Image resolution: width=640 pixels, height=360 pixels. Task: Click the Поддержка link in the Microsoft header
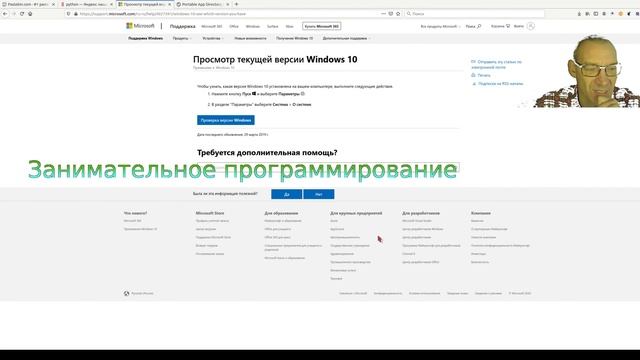(182, 26)
